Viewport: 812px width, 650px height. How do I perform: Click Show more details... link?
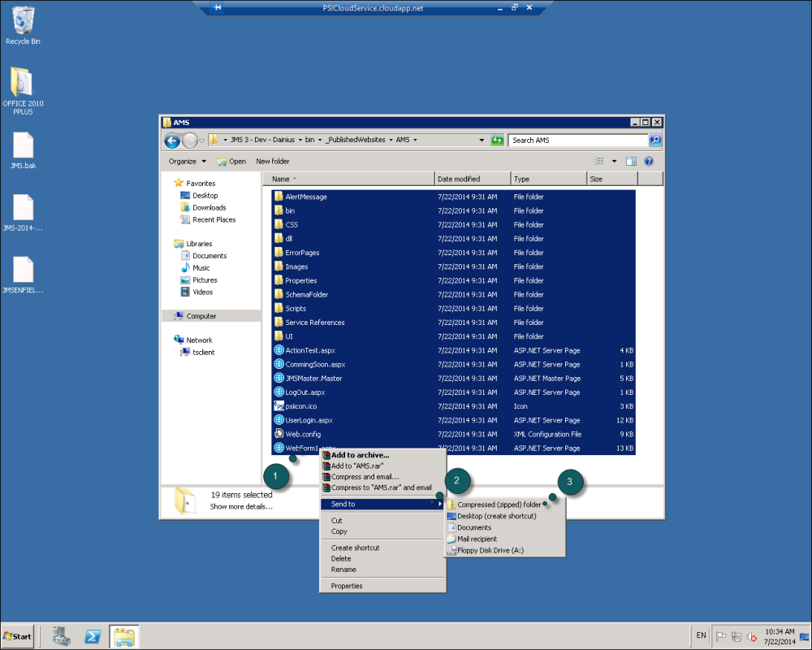click(241, 506)
